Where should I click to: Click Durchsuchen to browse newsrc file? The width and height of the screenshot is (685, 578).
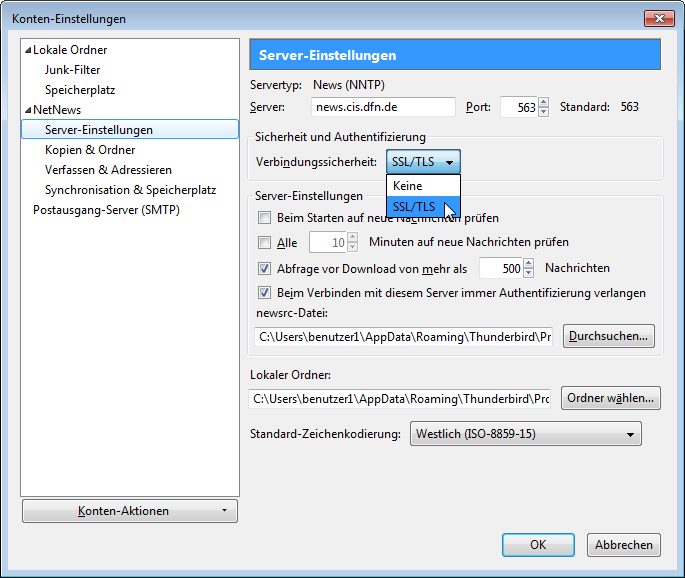(x=608, y=336)
